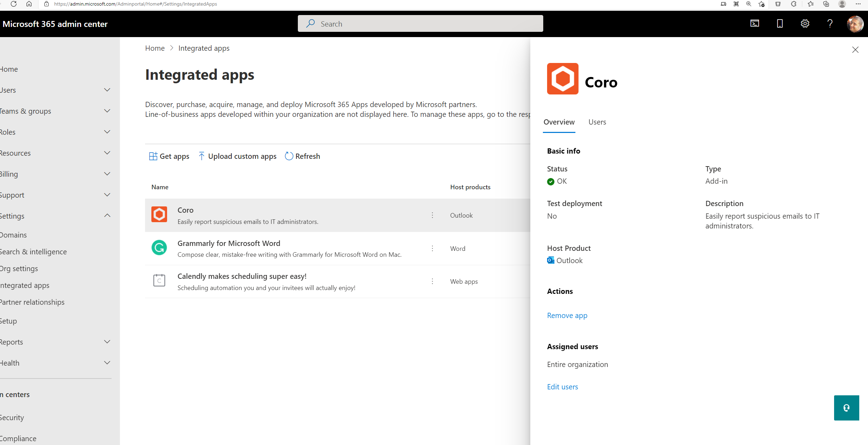Click the browser home icon
868x445 pixels.
tap(29, 4)
